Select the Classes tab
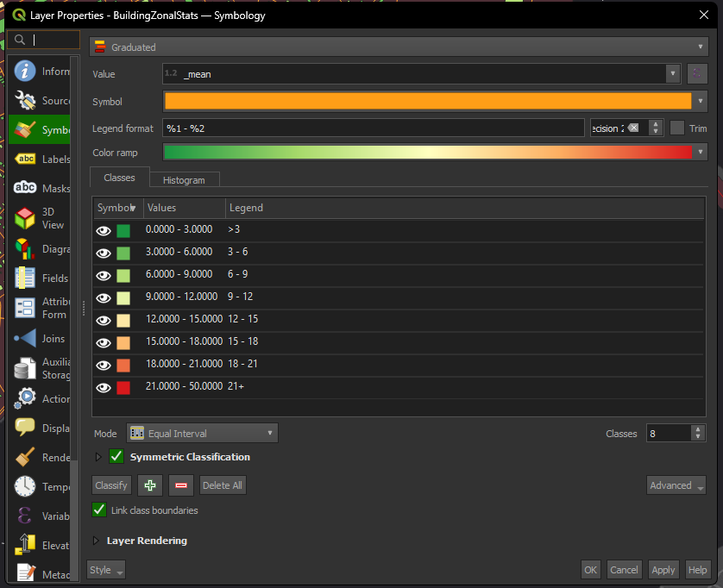The image size is (723, 588). coord(119,178)
